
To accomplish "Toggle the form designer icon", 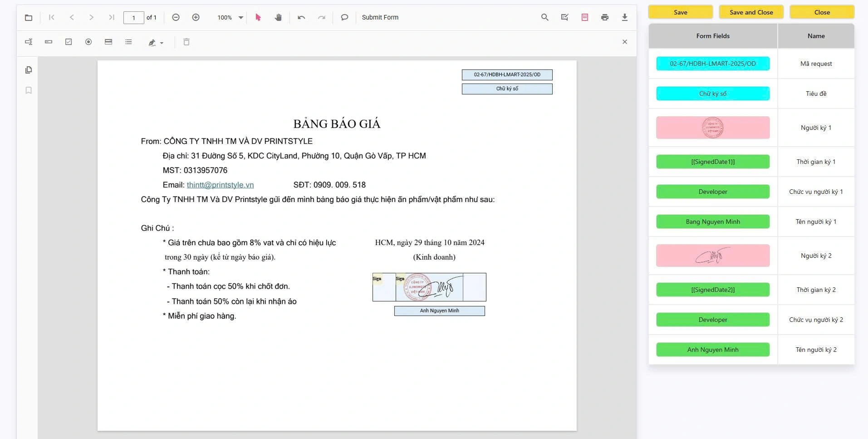I will pos(585,17).
